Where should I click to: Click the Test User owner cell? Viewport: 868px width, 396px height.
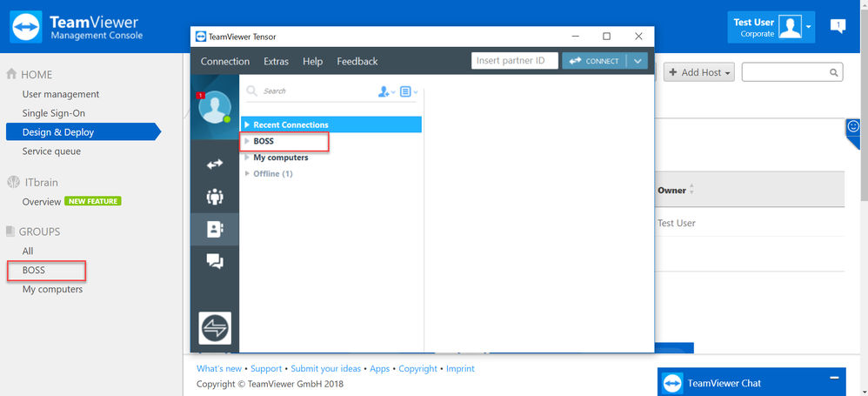pyautogui.click(x=677, y=223)
